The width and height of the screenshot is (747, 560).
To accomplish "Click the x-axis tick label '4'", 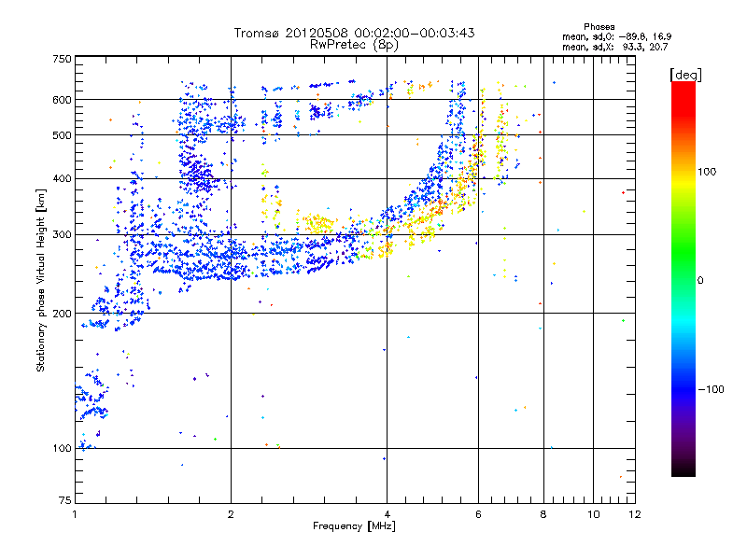I will [x=387, y=514].
